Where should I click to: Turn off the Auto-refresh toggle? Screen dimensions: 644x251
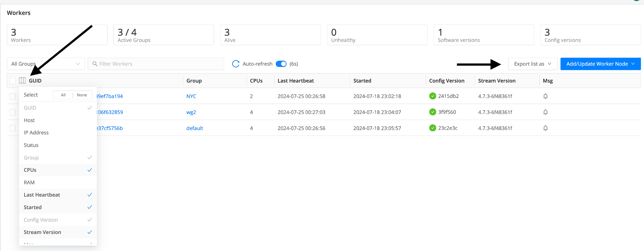pyautogui.click(x=281, y=64)
